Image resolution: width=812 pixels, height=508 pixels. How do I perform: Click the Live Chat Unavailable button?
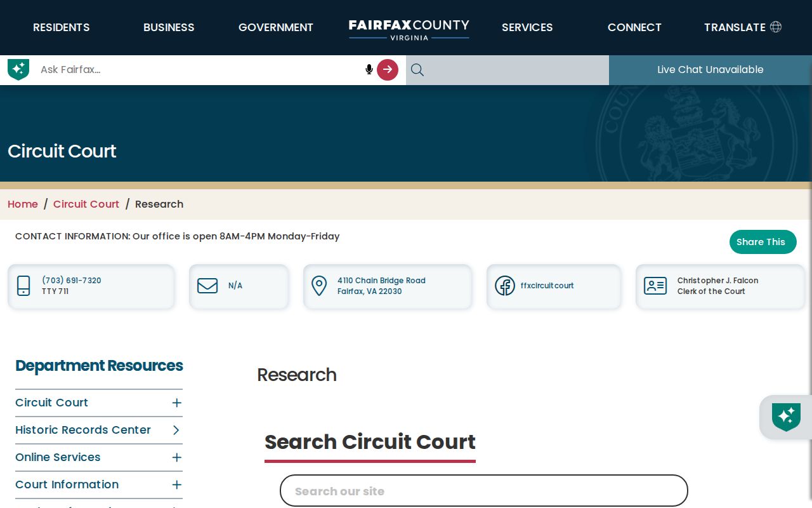710,70
